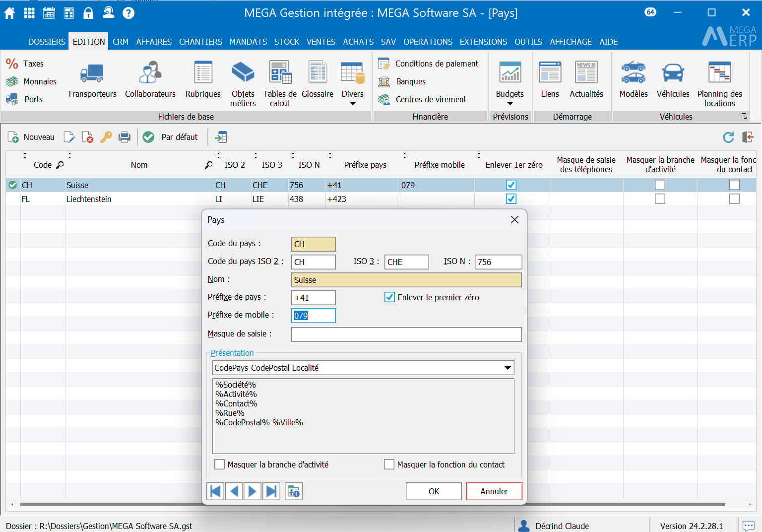Expand the Présentation format dropdown
762x532 pixels.
click(507, 368)
